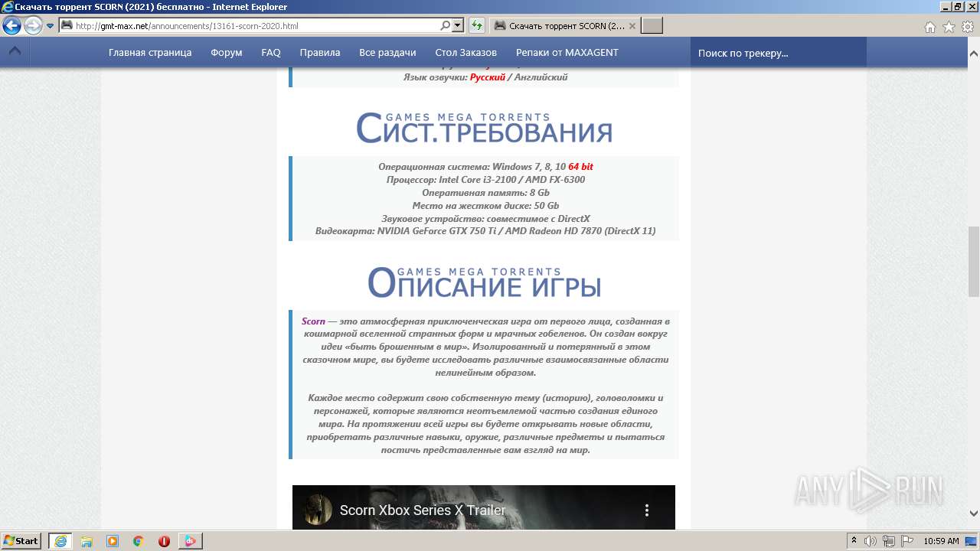
Task: Click the 'Поиск по трекеру...' search field
Action: pos(779,53)
